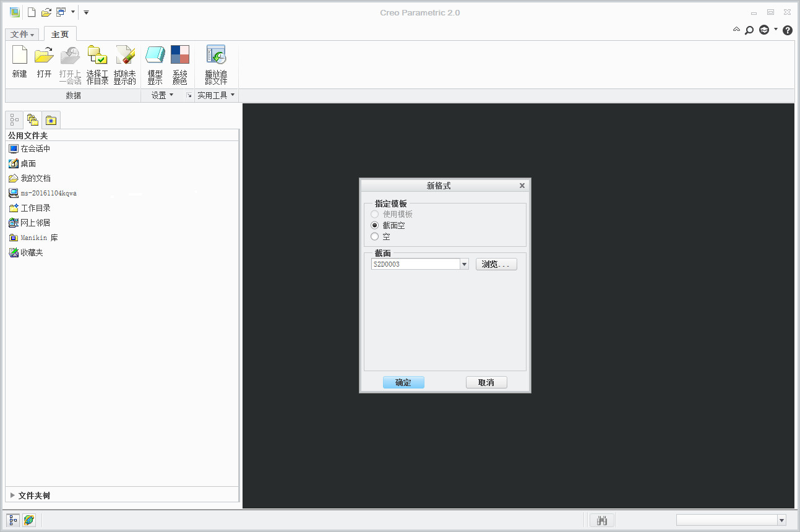
Task: Switch to the 主页 ribbon tab
Action: coord(60,35)
